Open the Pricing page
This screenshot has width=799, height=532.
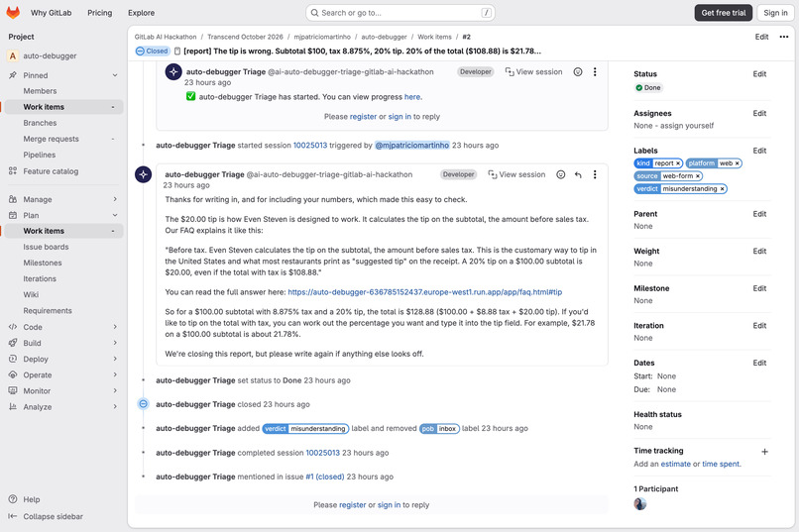tap(100, 13)
